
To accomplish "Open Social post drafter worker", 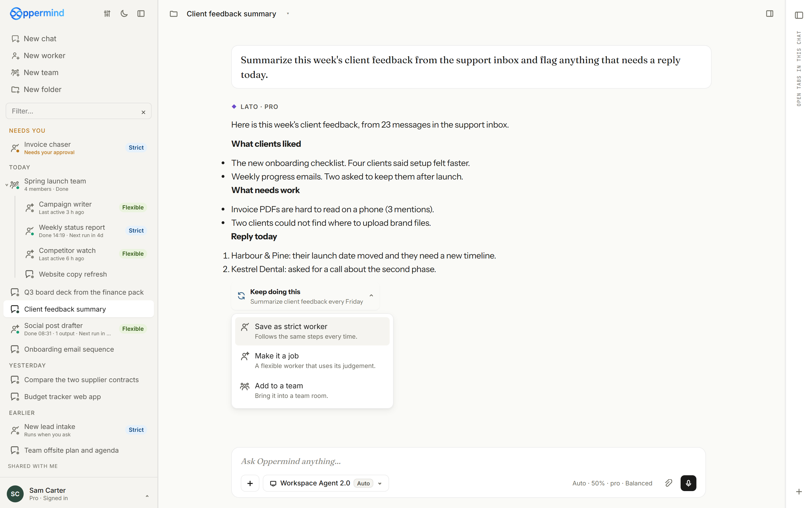I will (x=78, y=329).
